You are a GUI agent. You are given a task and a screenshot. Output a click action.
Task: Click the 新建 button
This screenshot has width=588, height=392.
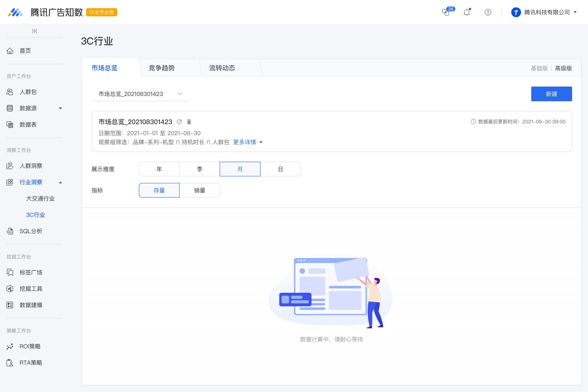pyautogui.click(x=551, y=94)
